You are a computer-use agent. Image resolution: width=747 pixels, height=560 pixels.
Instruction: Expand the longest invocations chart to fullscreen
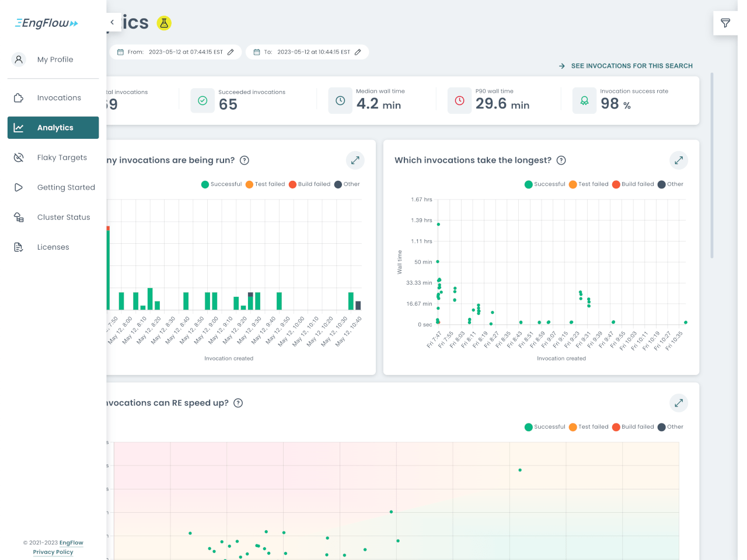(678, 160)
